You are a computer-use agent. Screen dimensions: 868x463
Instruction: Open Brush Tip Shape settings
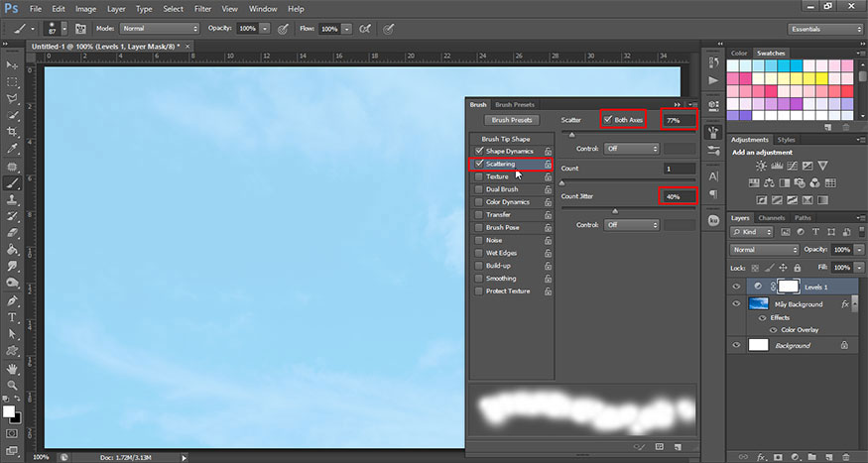click(505, 139)
